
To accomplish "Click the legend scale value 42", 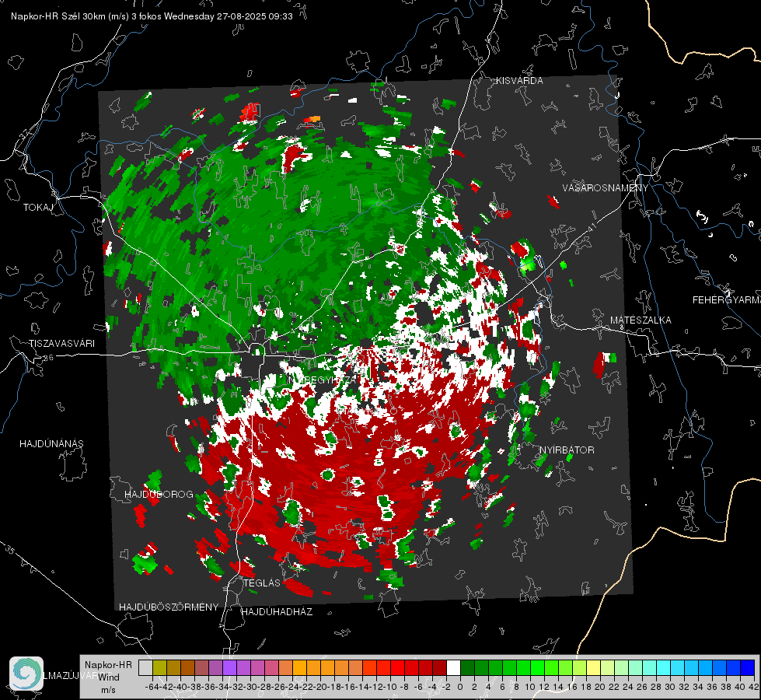I will 753,687.
